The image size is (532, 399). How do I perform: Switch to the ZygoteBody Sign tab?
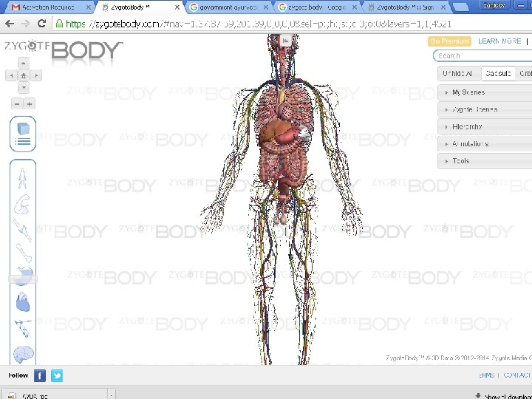(x=405, y=7)
